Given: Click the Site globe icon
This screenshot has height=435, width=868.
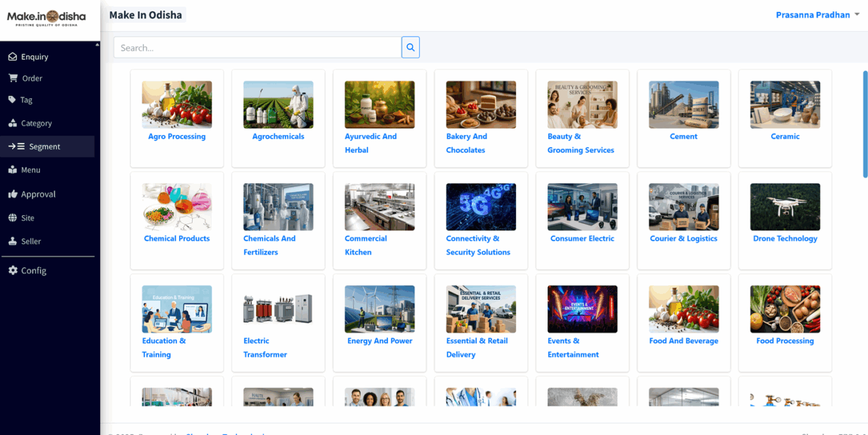Looking at the screenshot, I should [13, 218].
